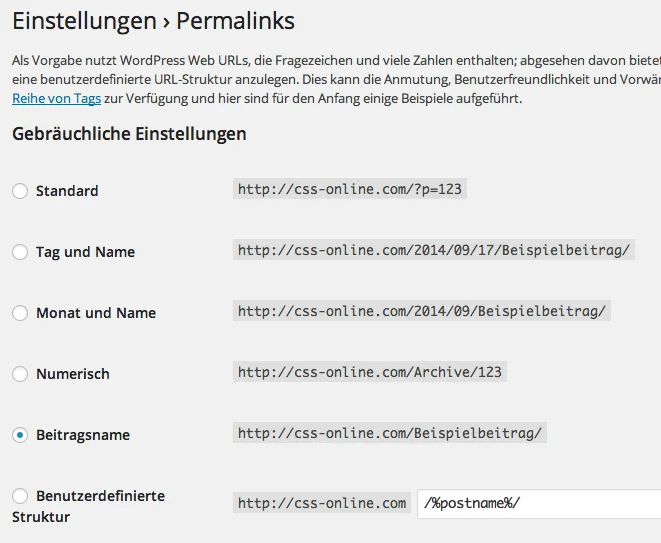The height and width of the screenshot is (543, 661).
Task: Choose the Tag und Name radio option
Action: pos(20,252)
